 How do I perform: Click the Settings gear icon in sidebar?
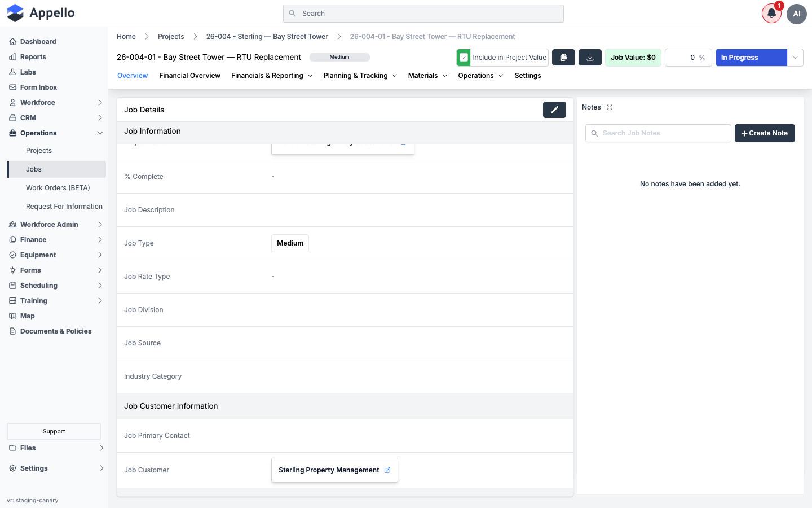click(12, 468)
